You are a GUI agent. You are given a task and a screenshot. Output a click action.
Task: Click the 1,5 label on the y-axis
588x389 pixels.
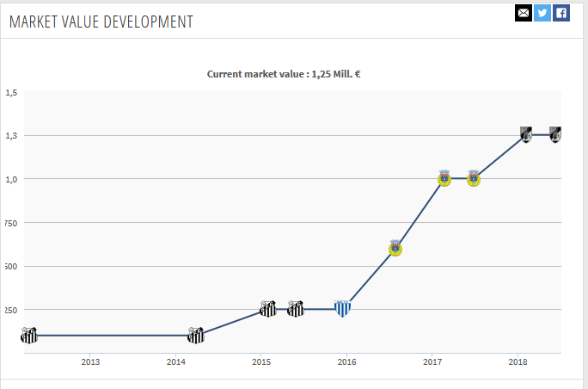click(x=11, y=92)
